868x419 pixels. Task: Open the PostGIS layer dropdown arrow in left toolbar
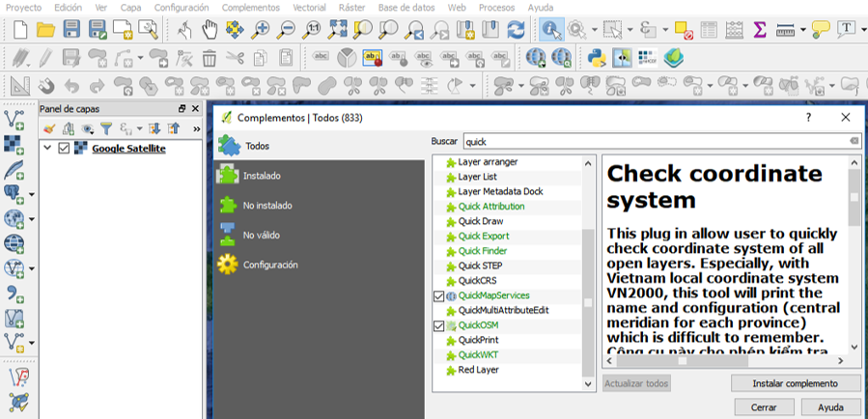click(32, 194)
